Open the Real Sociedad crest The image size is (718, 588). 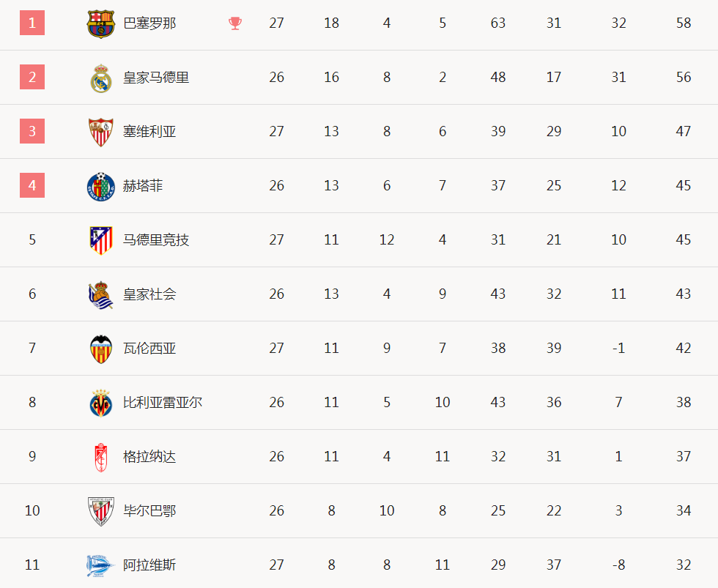click(x=101, y=294)
